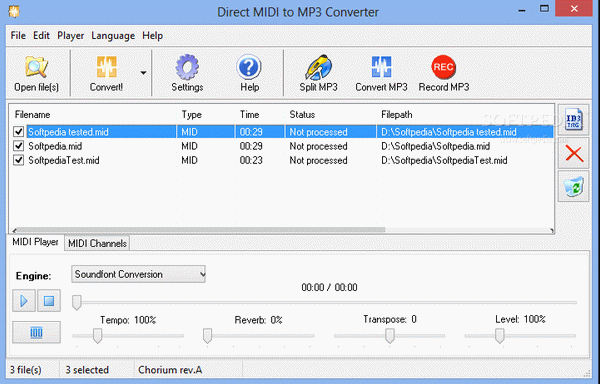Viewport: 600px width, 384px height.
Task: Expand the Convert! dropdown arrow
Action: pyautogui.click(x=143, y=73)
